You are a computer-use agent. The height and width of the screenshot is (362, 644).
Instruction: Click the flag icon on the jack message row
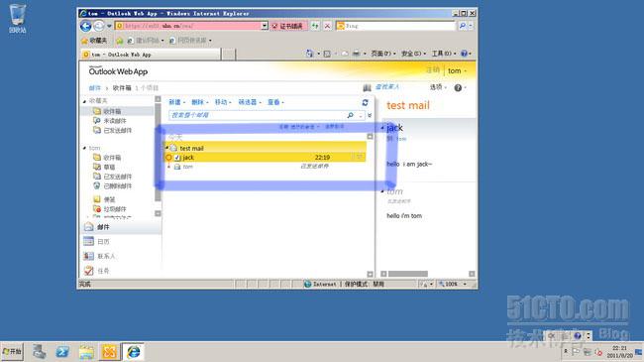[360, 157]
